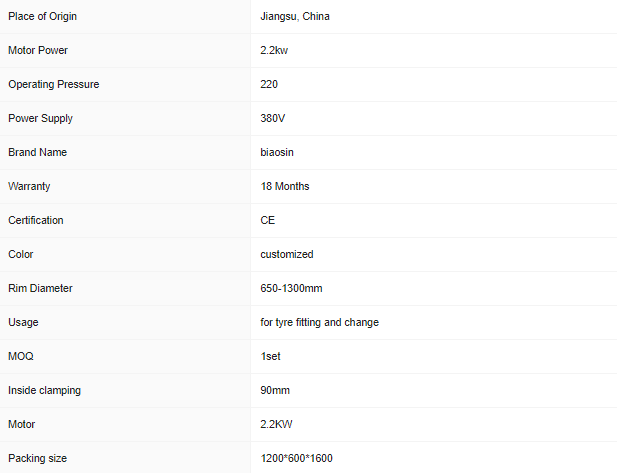Select the customized color value
This screenshot has height=473, width=617.
[x=287, y=254]
